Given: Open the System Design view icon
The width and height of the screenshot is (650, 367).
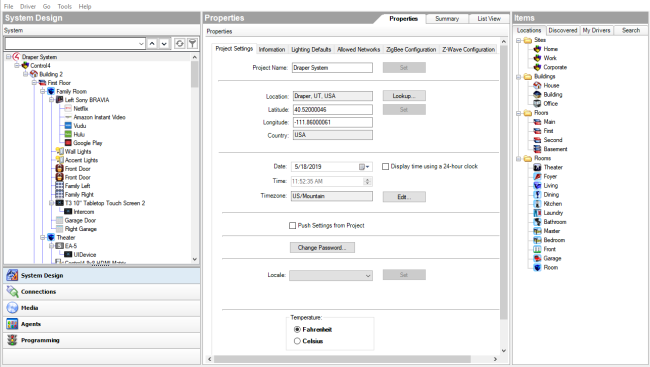Looking at the screenshot, I should click(12, 275).
